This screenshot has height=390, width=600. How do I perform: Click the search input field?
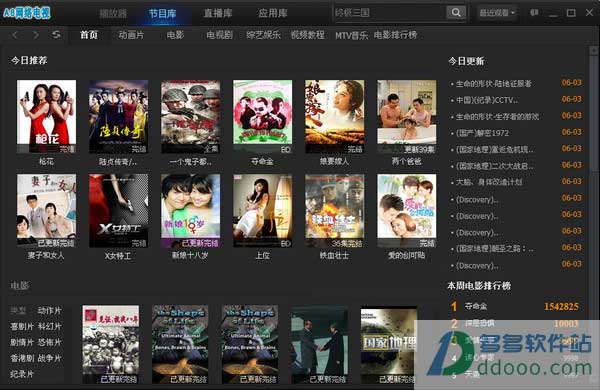tap(390, 13)
